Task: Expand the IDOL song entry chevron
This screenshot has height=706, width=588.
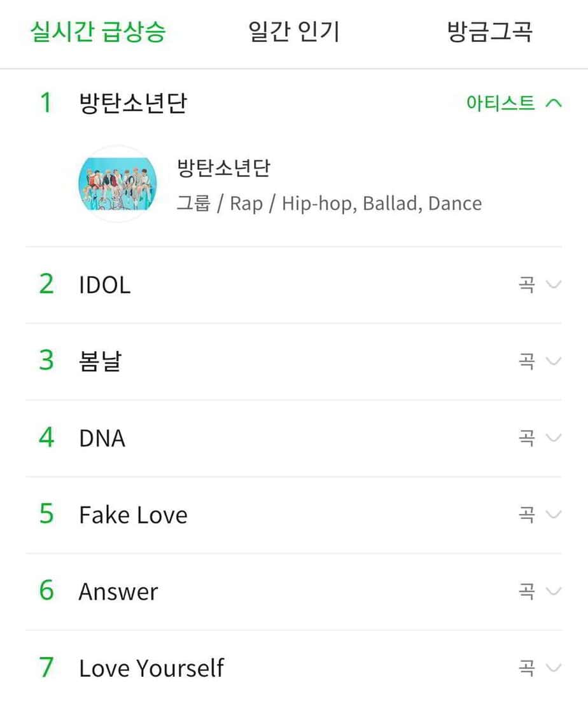Action: [554, 284]
